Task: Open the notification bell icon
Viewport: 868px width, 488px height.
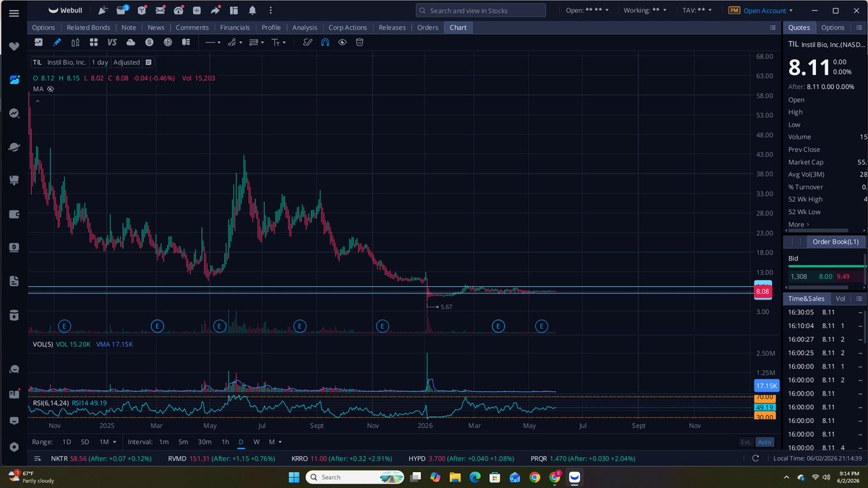Action: click(252, 11)
